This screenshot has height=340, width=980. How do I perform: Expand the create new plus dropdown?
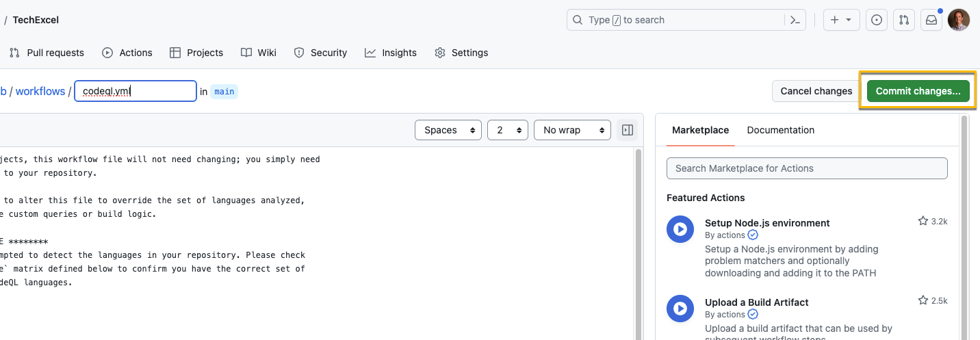[841, 20]
